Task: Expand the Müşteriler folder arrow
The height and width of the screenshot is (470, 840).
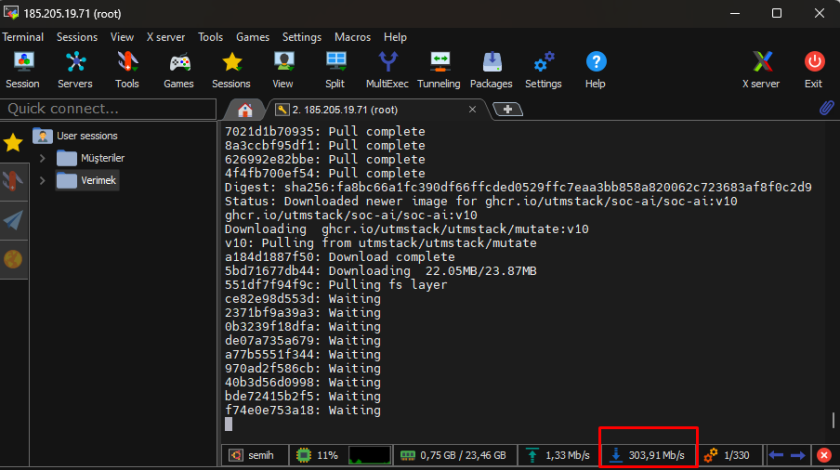Action: click(x=42, y=158)
